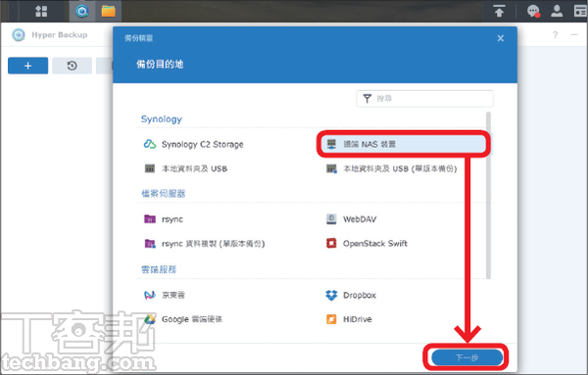Choose 本地資料夾及 USB destination
Screen dimensions: 588x375
194,169
